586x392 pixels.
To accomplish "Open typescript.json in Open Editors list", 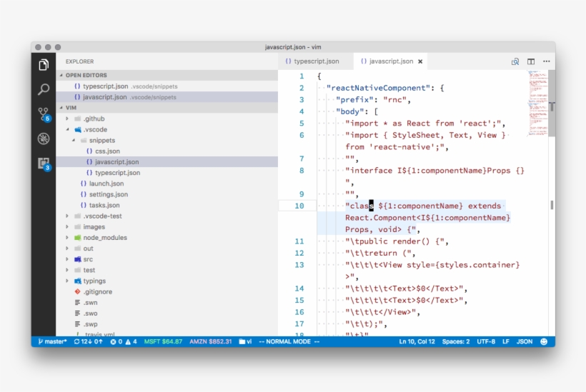I will 167,86.
